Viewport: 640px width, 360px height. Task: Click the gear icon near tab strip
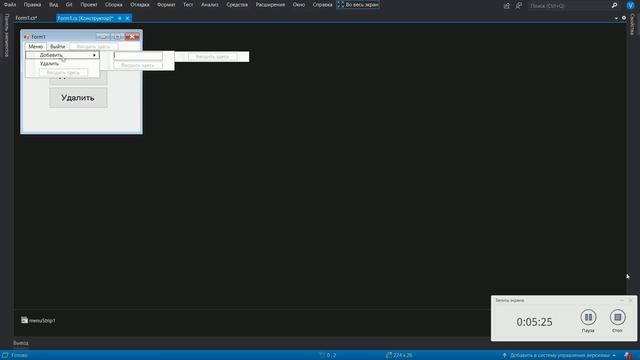point(624,18)
